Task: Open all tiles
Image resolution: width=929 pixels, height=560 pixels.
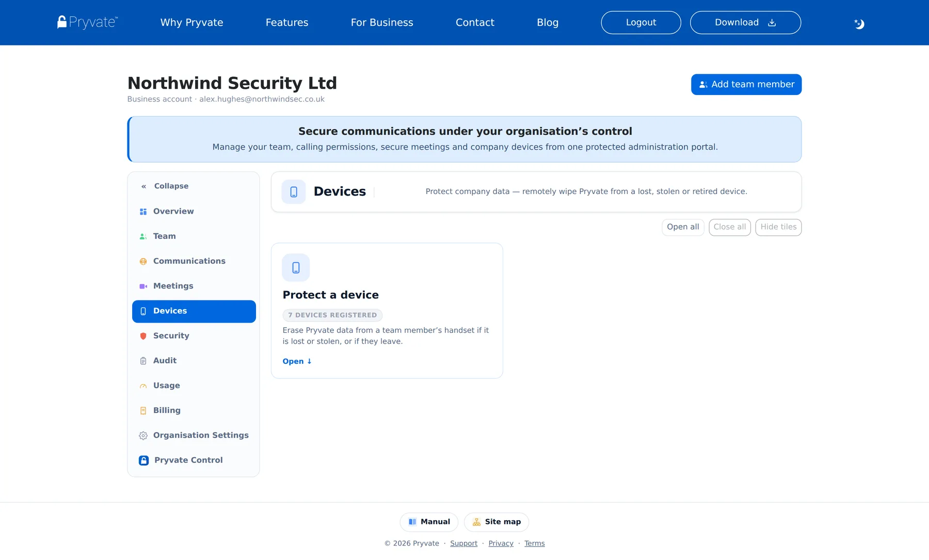Action: 683,227
